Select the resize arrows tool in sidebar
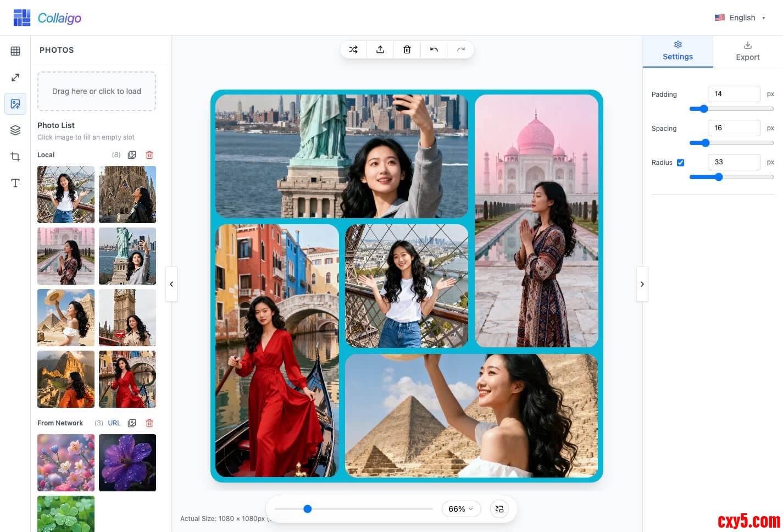Screen dimensions: 783x532 [x=15, y=77]
